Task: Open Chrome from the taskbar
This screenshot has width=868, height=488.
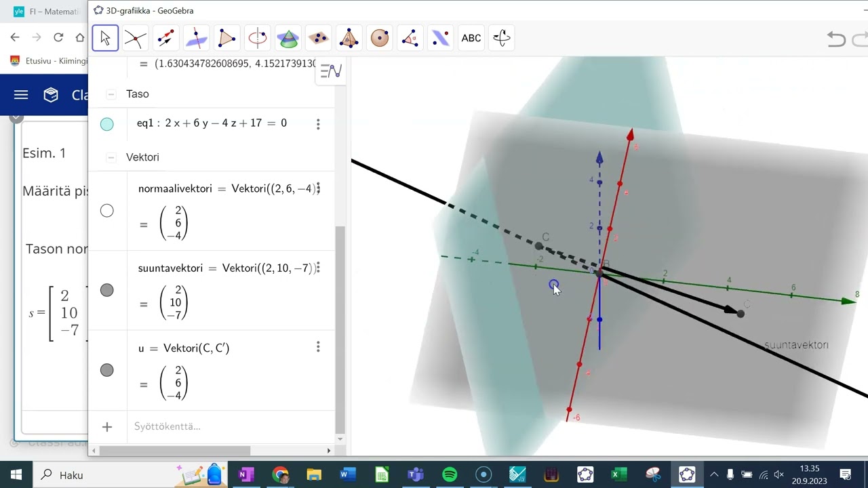Action: (x=280, y=474)
